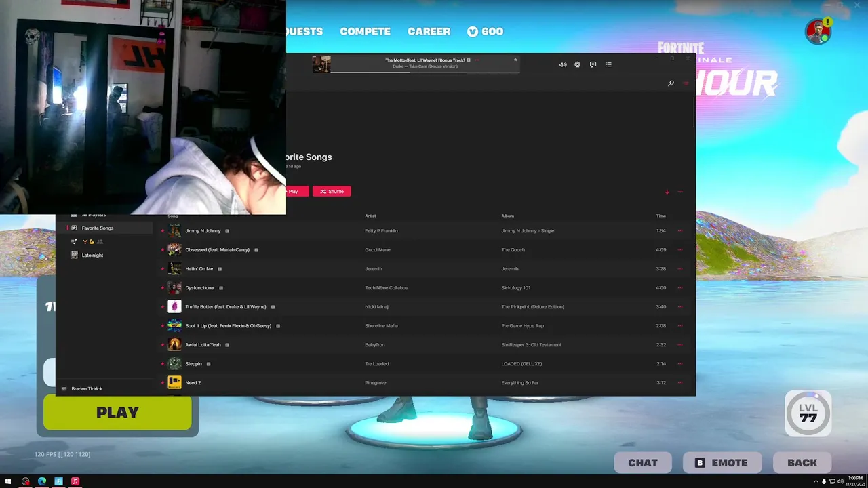Open the Fortnite CAREER tab

click(429, 31)
